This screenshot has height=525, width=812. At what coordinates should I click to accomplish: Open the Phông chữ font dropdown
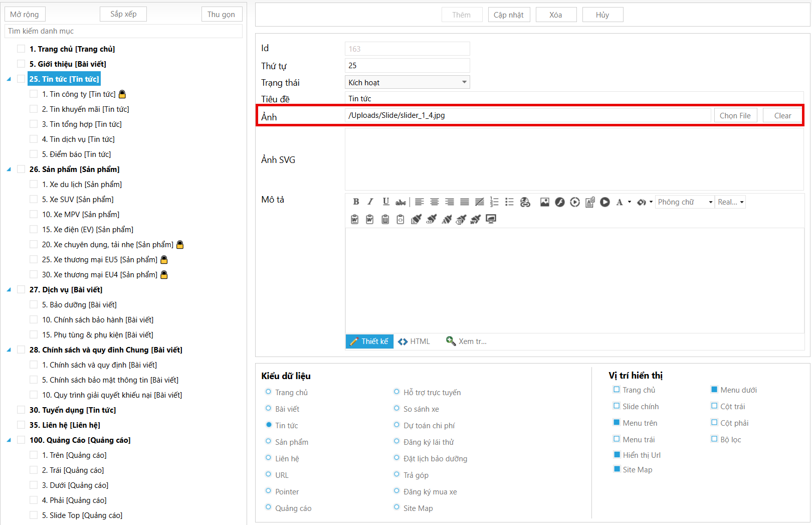(x=685, y=202)
